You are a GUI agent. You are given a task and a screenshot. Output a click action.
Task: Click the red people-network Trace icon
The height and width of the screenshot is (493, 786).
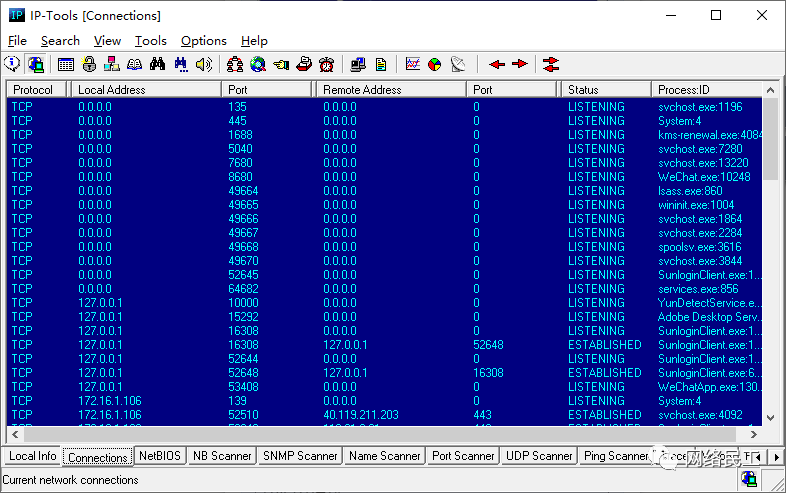point(235,64)
